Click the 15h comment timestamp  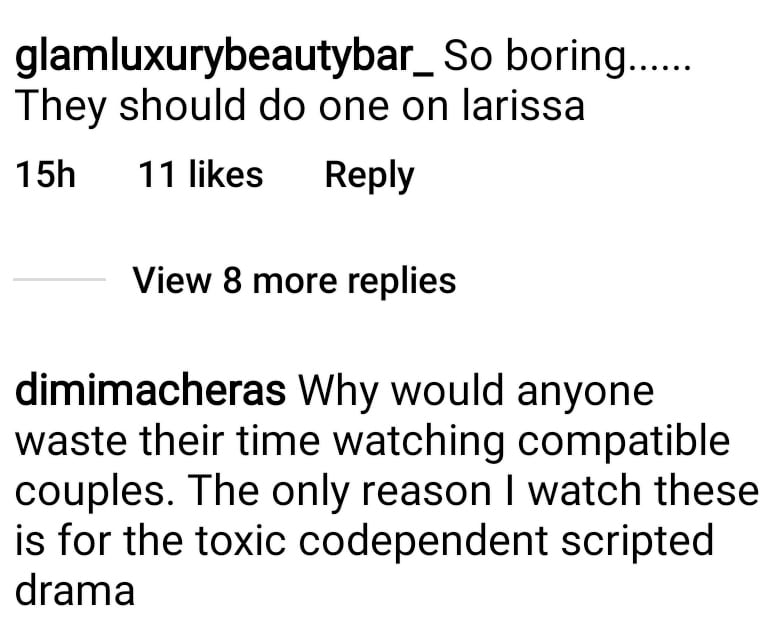[x=45, y=175]
